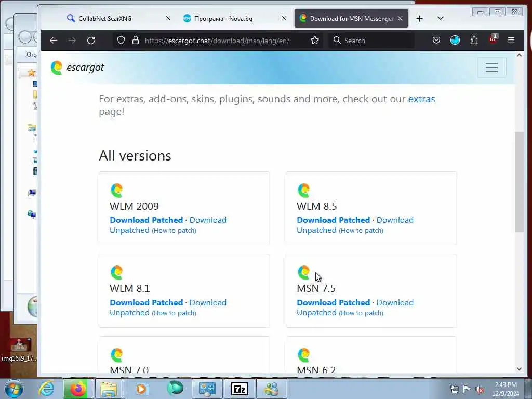Open the Action Center flag icon

[467, 389]
